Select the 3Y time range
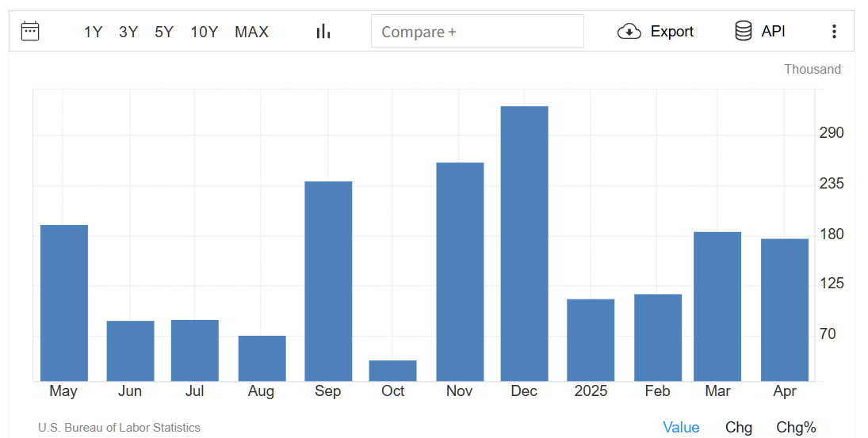Screen dimensions: 868x438 128,32
